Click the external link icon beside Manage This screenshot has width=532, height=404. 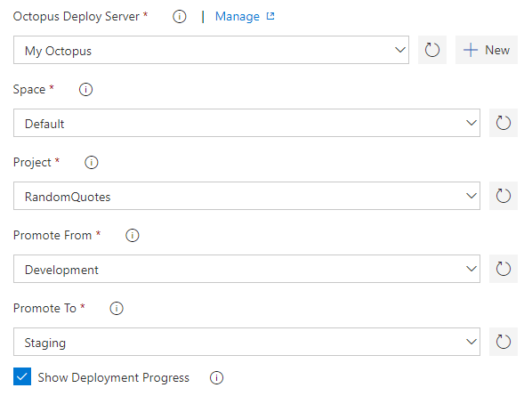270,16
